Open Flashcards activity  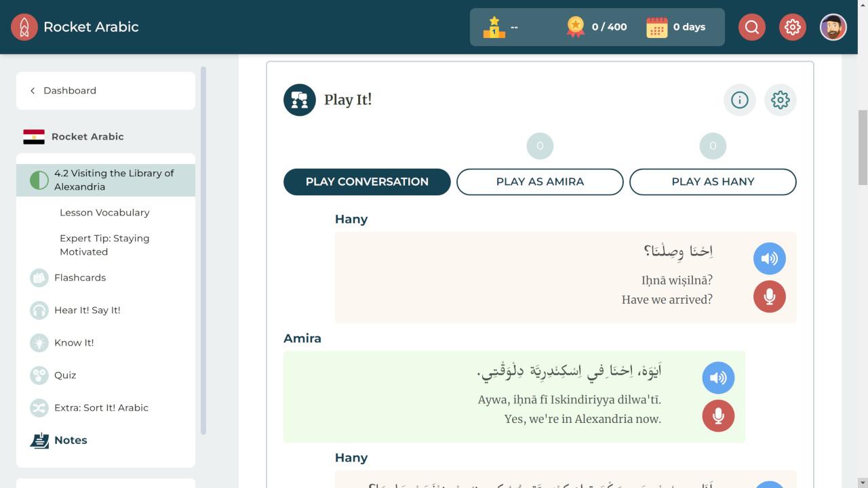[x=80, y=277]
